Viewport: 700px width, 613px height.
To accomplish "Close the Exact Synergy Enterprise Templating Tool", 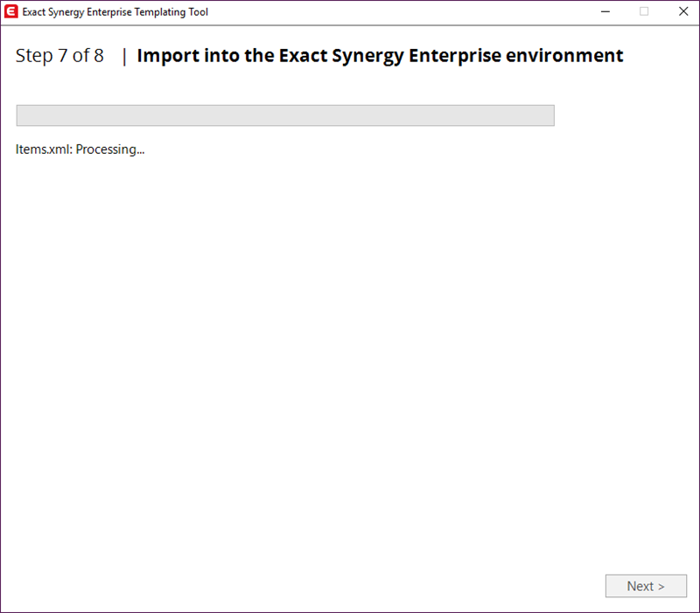I will pyautogui.click(x=683, y=11).
